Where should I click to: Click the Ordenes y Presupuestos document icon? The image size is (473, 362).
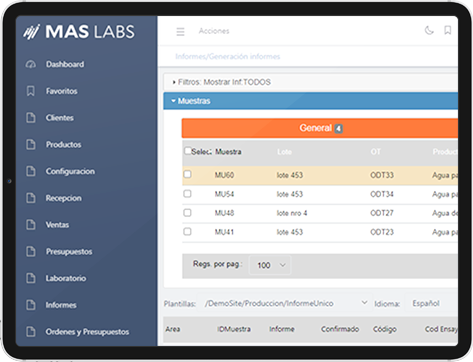(31, 332)
